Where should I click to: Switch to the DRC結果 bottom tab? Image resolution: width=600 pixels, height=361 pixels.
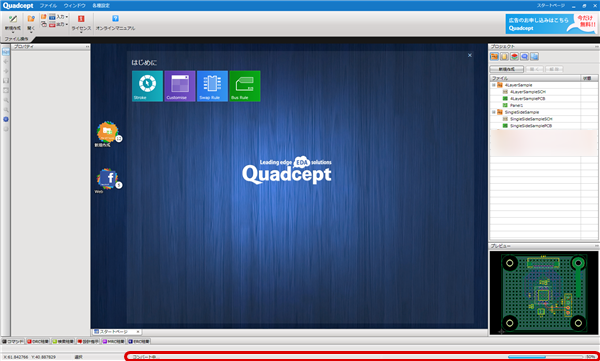point(38,341)
